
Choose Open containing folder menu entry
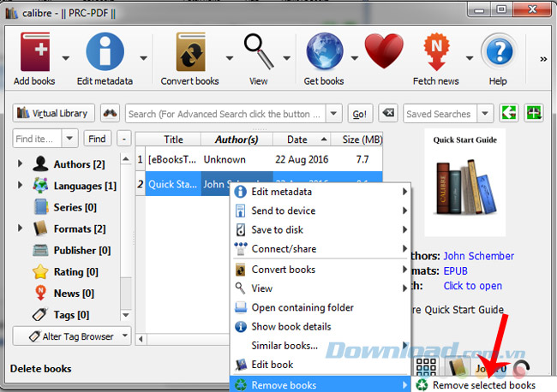click(302, 307)
